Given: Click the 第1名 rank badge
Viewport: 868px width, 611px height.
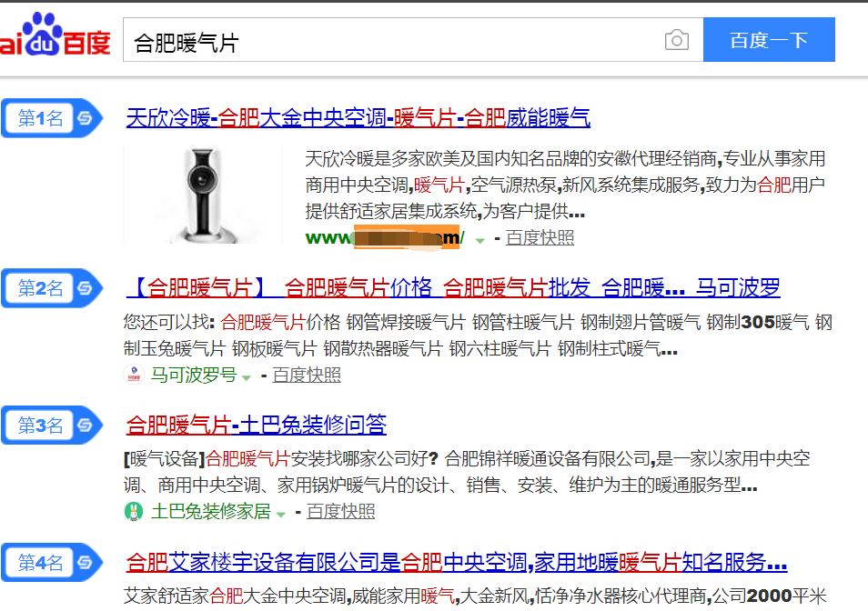Looking at the screenshot, I should point(52,118).
